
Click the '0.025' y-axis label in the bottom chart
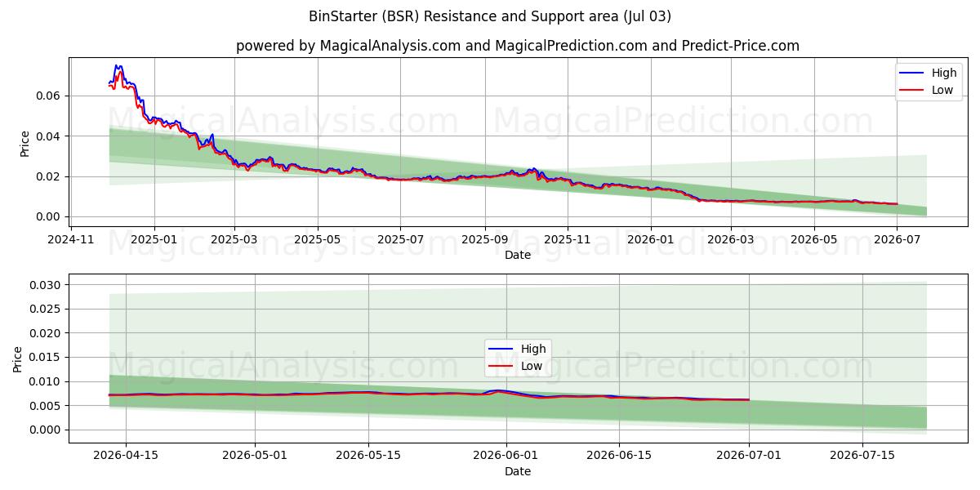click(47, 309)
